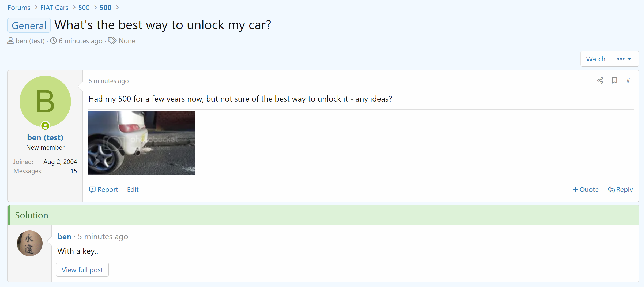Click the General prefix label
Image resolution: width=644 pixels, height=287 pixels.
(x=29, y=25)
